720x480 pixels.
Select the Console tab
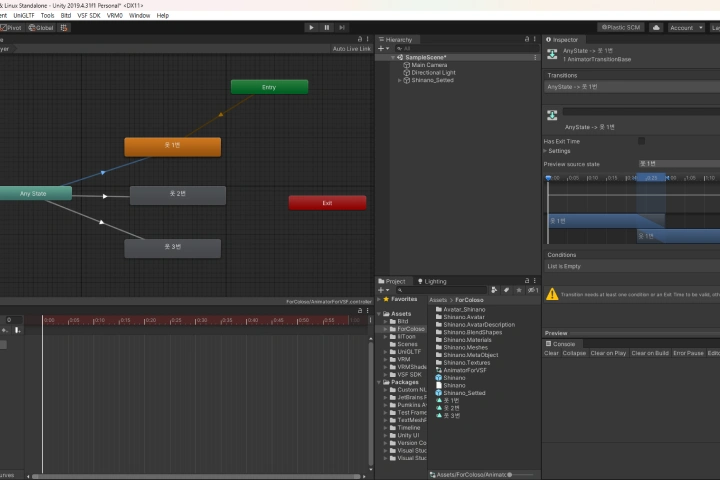point(560,344)
